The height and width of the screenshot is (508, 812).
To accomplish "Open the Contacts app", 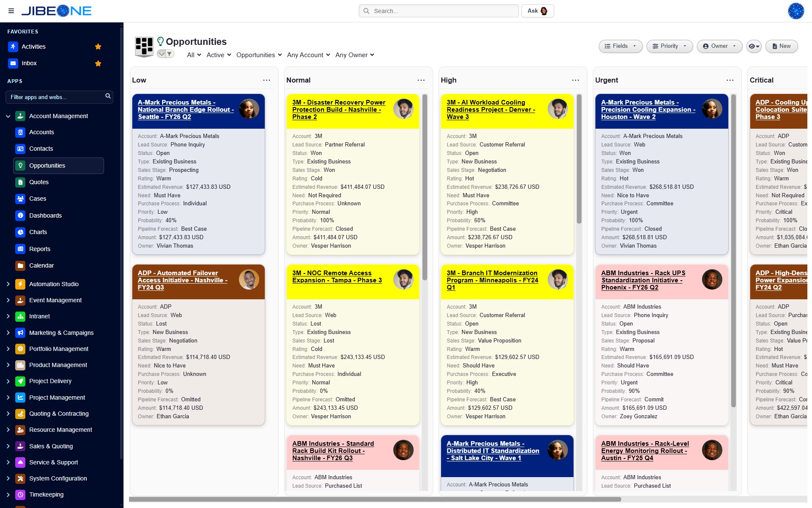I will (x=41, y=149).
